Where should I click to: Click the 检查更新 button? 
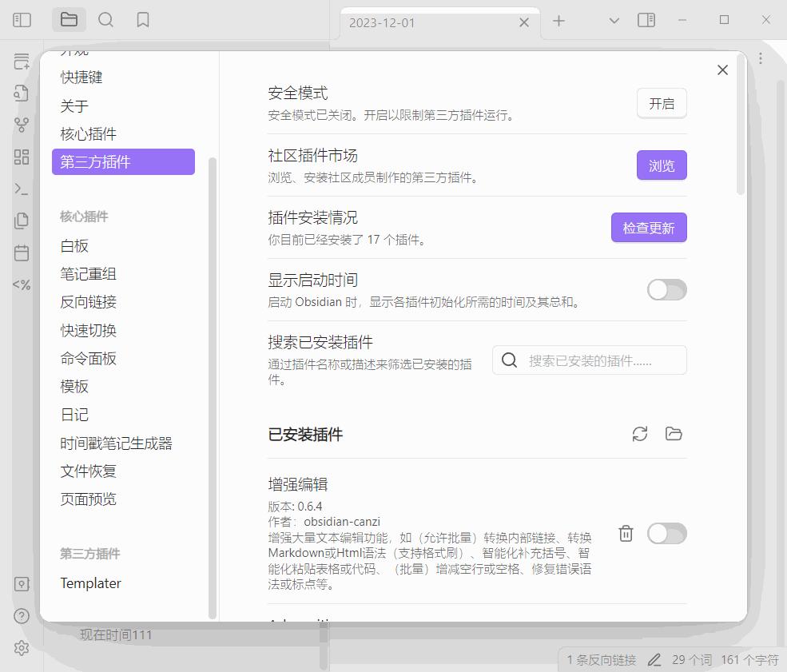(649, 227)
